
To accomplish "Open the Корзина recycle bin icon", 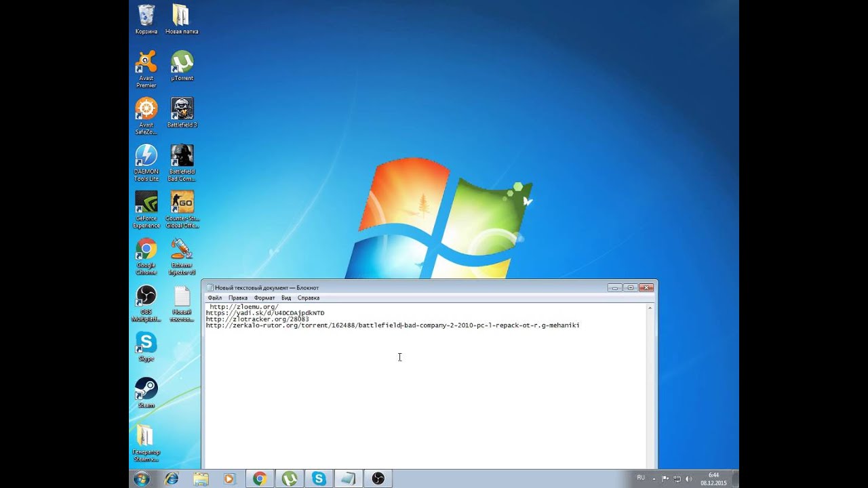I will pos(146,19).
